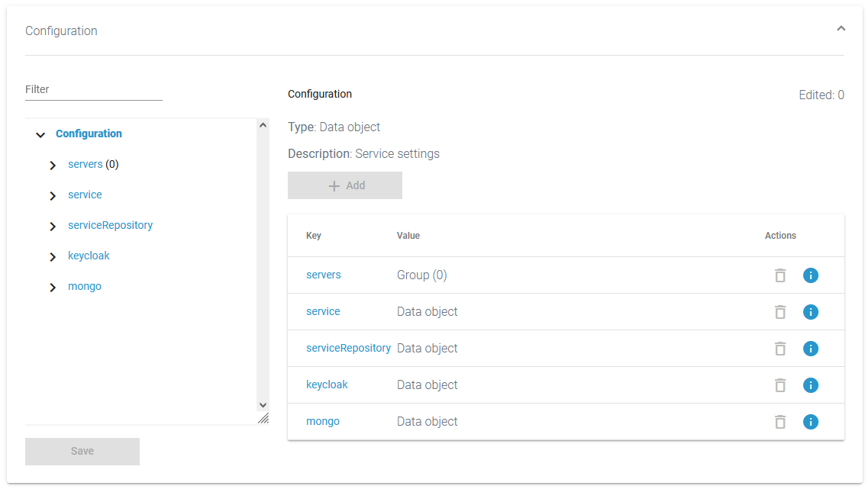This screenshot has width=868, height=489.
Task: Click the Save button
Action: click(82, 451)
